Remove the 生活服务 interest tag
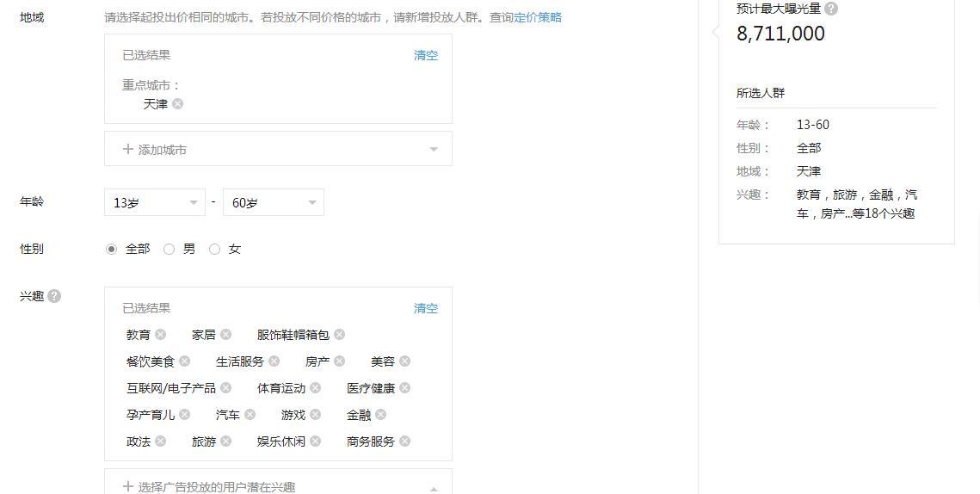This screenshot has height=494, width=980. pos(274,361)
